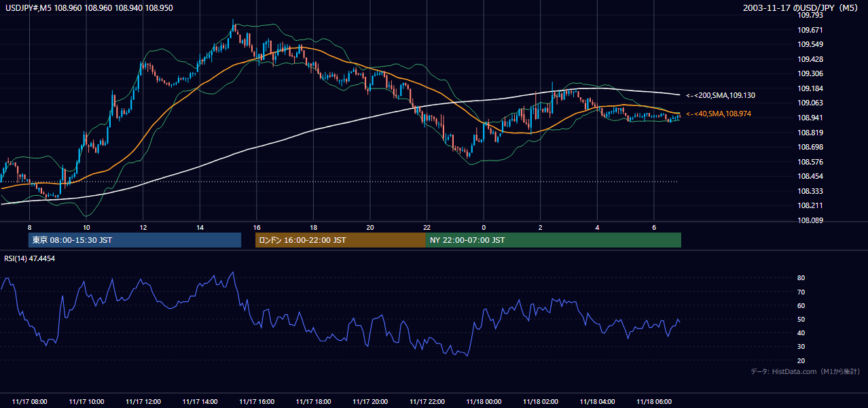Click hour tick 0 under price chart

(x=484, y=227)
